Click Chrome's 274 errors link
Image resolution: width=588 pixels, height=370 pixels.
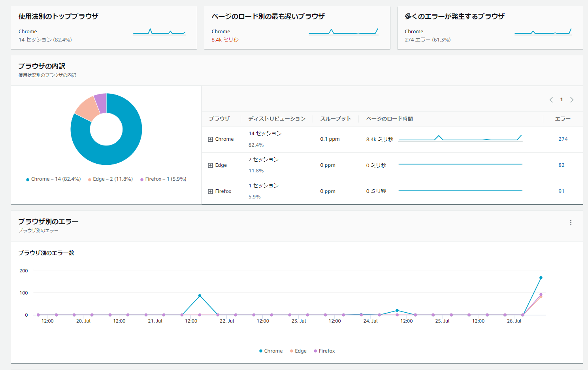click(x=563, y=139)
